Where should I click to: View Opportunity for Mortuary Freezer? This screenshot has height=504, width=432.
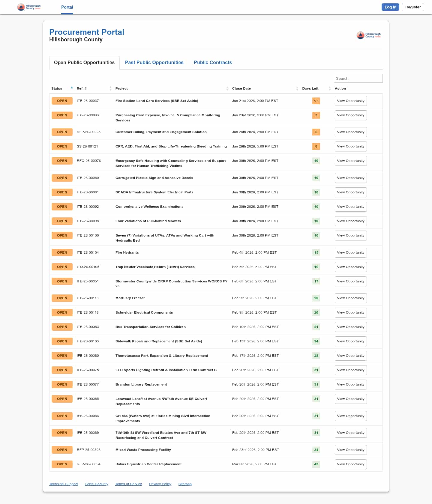click(x=350, y=298)
